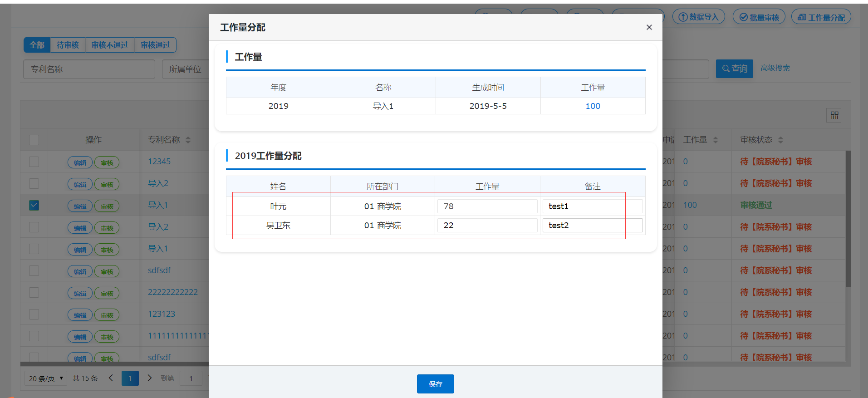Viewport: 868px width, 398px height.
Task: Click the 数据导入 upload icon button
Action: click(698, 17)
